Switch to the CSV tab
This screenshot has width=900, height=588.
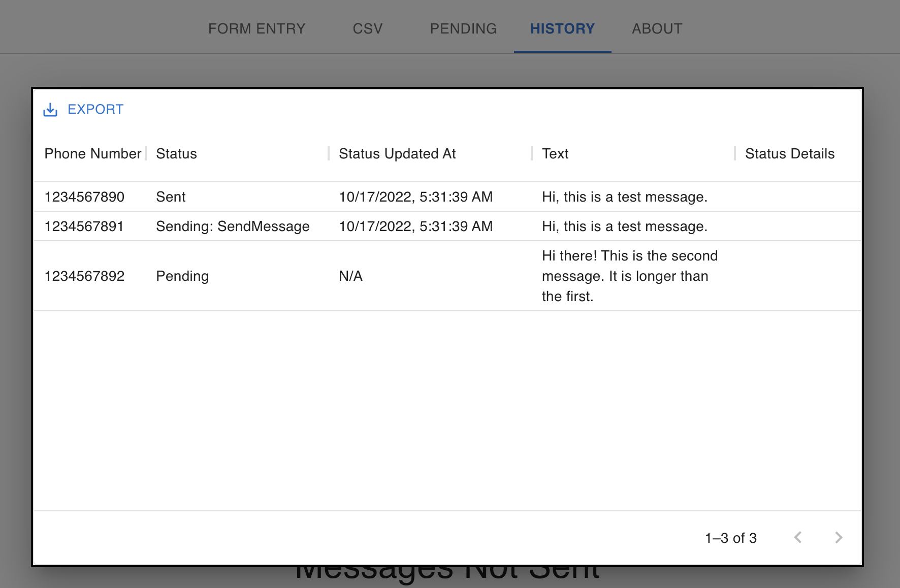click(367, 28)
